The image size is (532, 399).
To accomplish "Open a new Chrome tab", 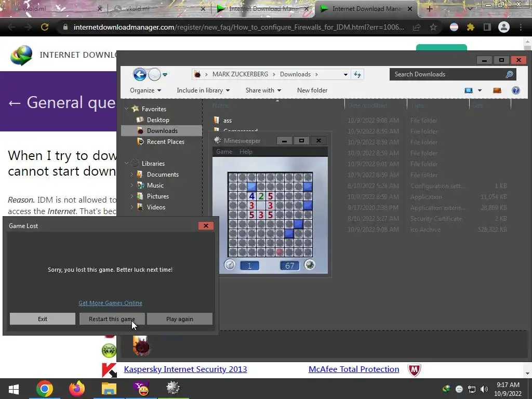I will pos(429,9).
